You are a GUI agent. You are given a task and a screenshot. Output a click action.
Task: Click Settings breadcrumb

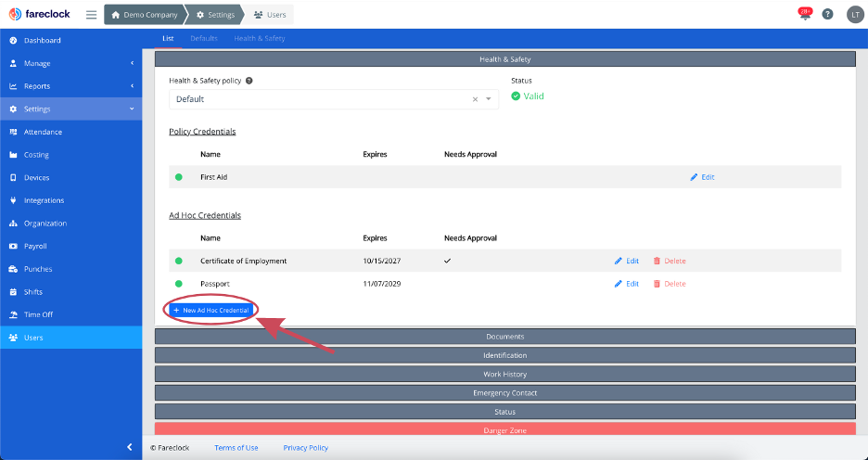click(x=215, y=15)
